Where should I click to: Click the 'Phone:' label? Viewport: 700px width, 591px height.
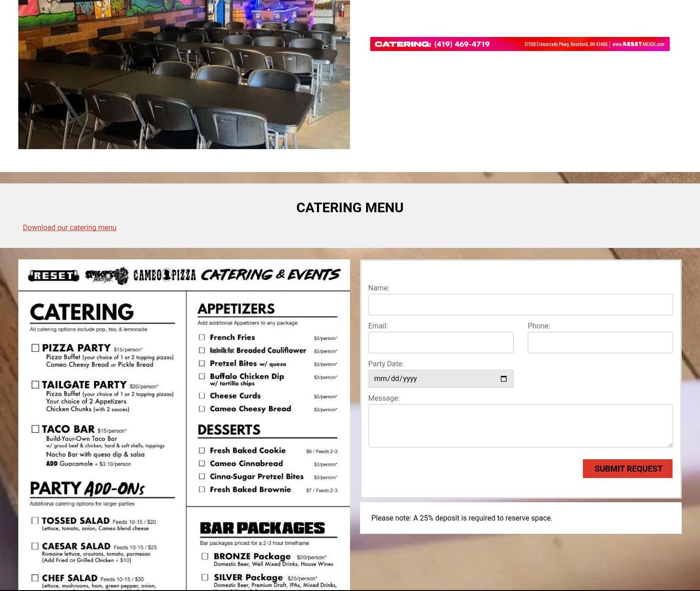539,326
